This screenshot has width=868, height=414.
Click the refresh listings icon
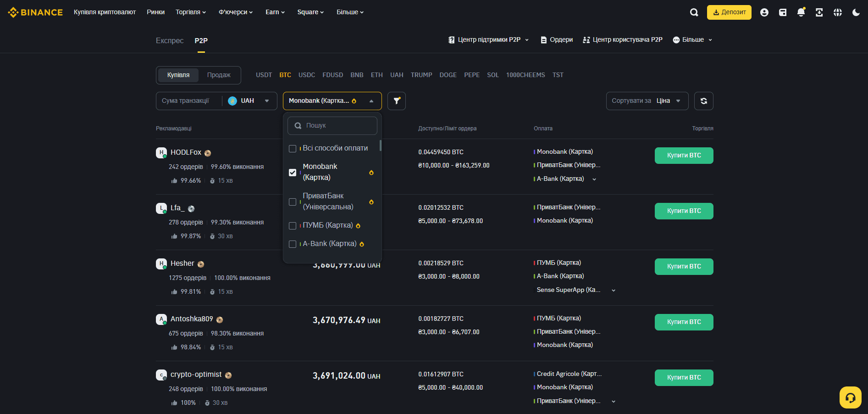pos(704,101)
